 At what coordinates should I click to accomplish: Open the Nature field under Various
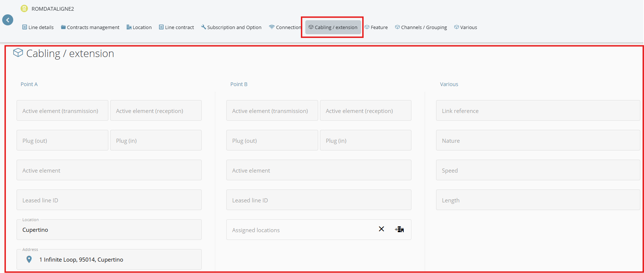pyautogui.click(x=537, y=140)
